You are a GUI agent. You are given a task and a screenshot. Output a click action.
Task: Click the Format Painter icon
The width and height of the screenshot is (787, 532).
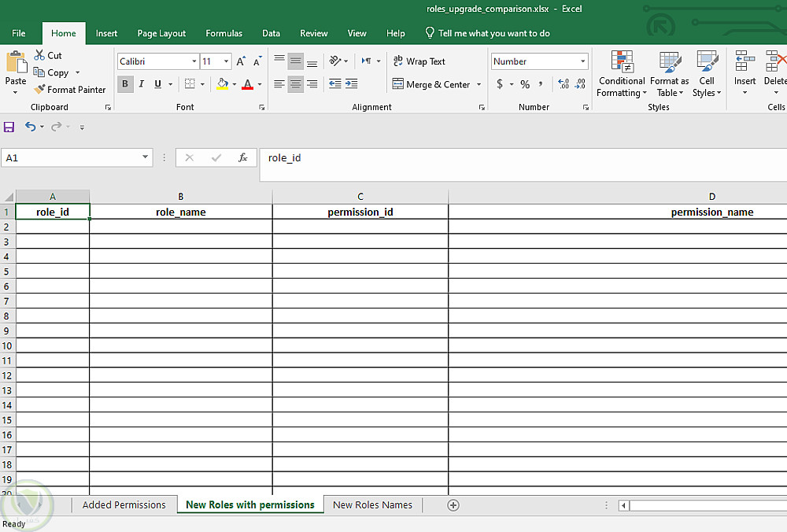(x=39, y=90)
